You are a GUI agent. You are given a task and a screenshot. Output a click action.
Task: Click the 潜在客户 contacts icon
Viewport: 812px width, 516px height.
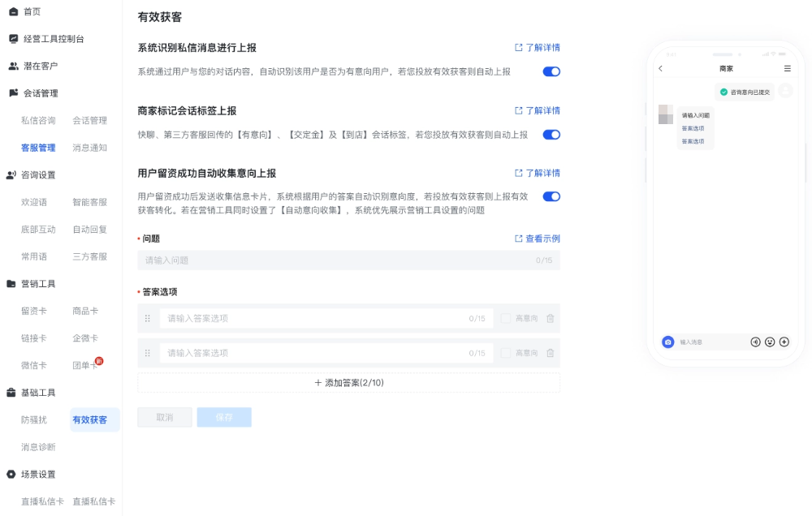click(12, 67)
